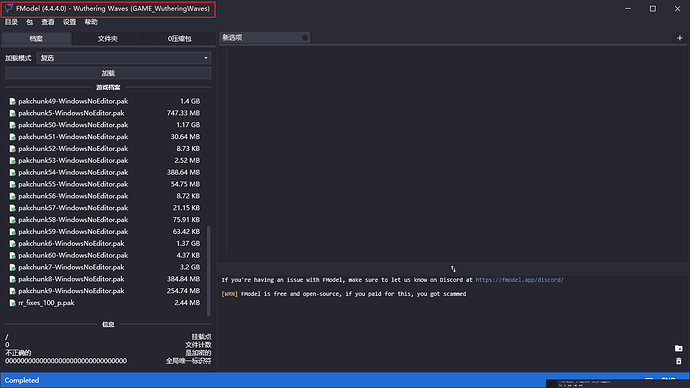
Task: Click the FModel logo icon in title bar
Action: tap(9, 8)
